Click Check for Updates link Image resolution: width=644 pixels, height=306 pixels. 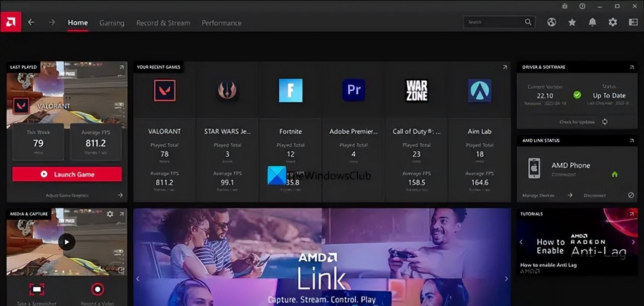pos(577,122)
